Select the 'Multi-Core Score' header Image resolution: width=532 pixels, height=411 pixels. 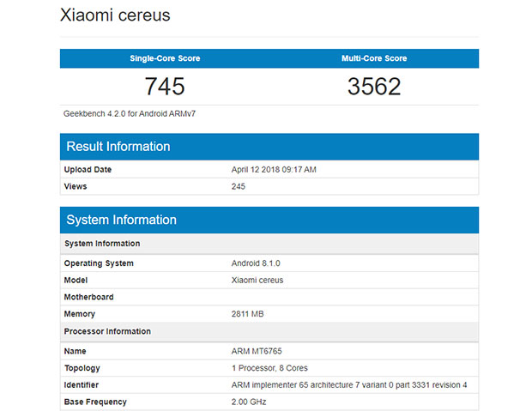[374, 58]
